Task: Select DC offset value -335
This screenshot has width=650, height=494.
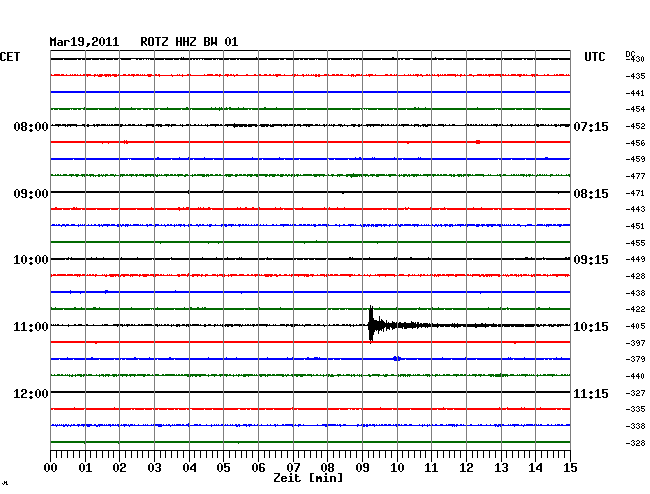Action: [635, 409]
